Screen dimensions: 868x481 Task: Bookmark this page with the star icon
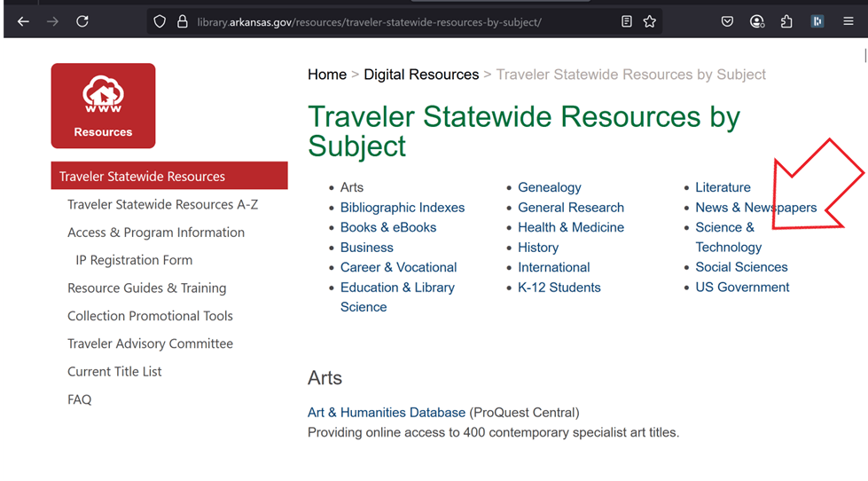[x=650, y=21]
